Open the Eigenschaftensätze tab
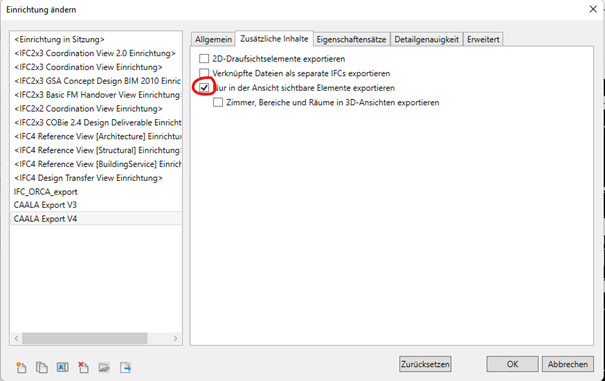605x381 pixels. tap(351, 39)
